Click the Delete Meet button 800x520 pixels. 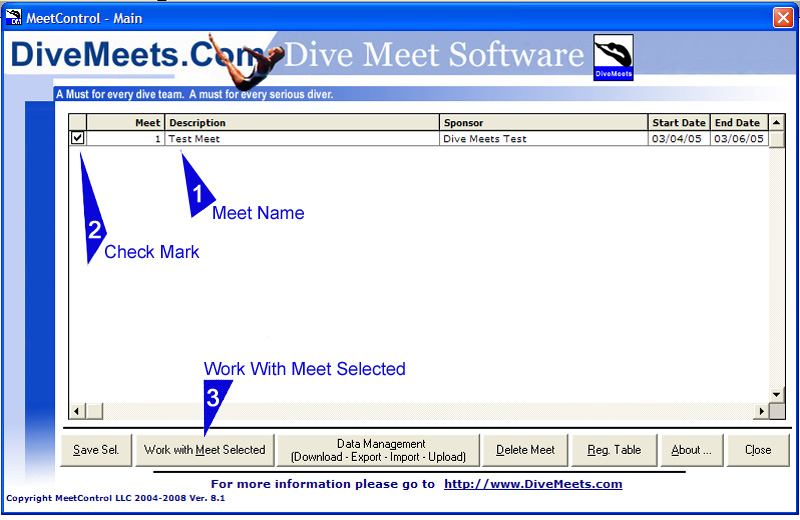(x=525, y=450)
